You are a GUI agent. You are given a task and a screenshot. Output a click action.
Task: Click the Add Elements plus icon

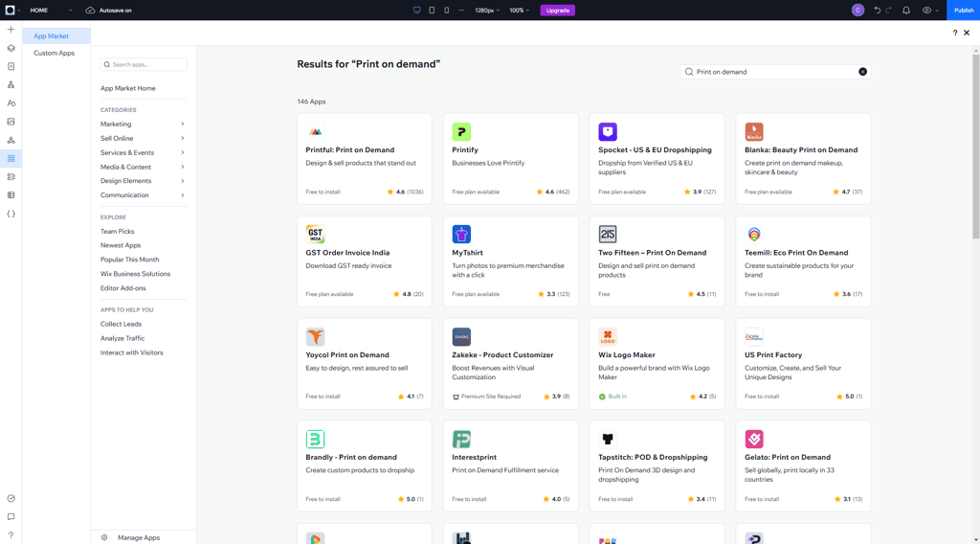click(x=11, y=30)
